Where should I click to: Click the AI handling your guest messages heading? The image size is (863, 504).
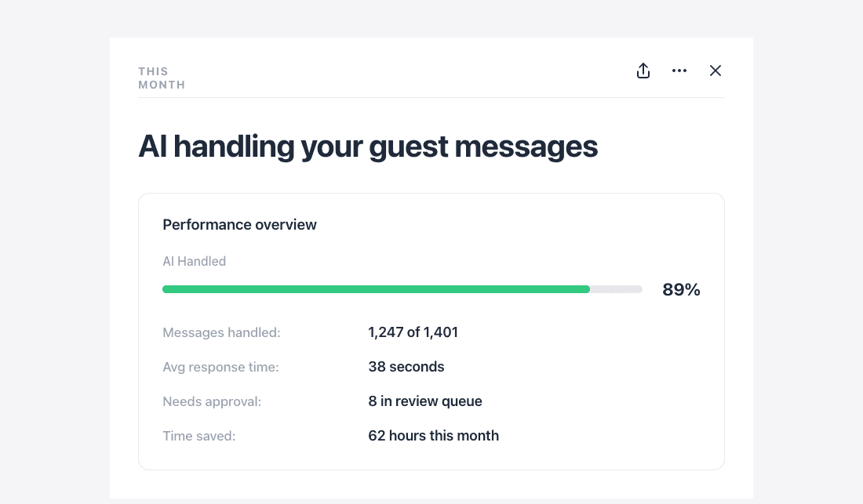point(368,147)
